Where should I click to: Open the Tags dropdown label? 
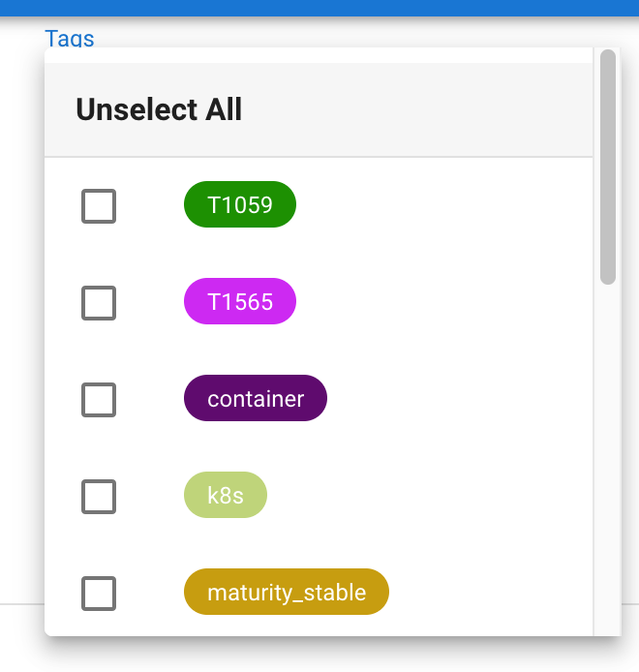[x=70, y=39]
